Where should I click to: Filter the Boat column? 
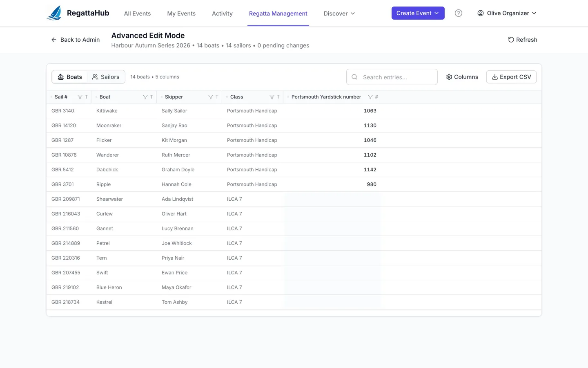click(x=145, y=97)
